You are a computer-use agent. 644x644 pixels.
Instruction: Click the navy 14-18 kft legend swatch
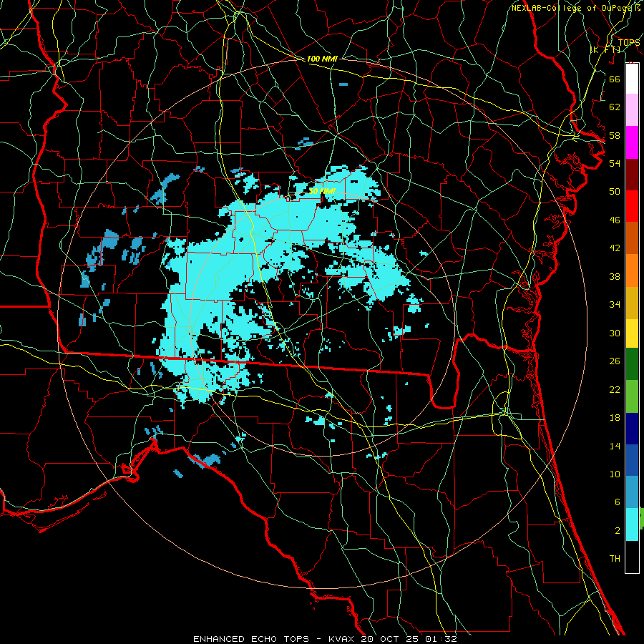[x=632, y=429]
